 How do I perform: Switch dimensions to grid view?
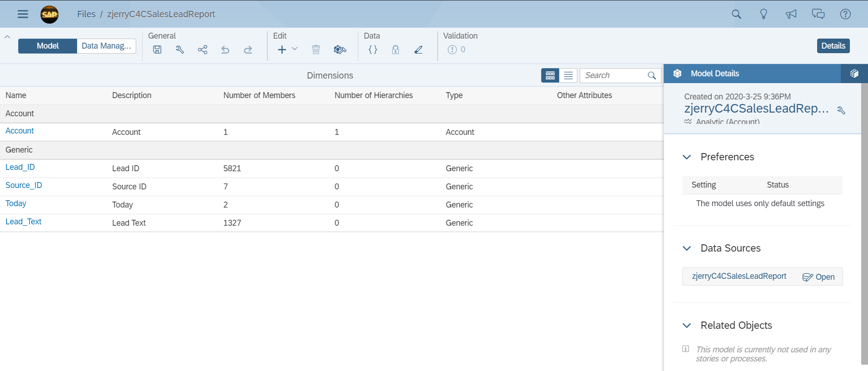click(550, 75)
